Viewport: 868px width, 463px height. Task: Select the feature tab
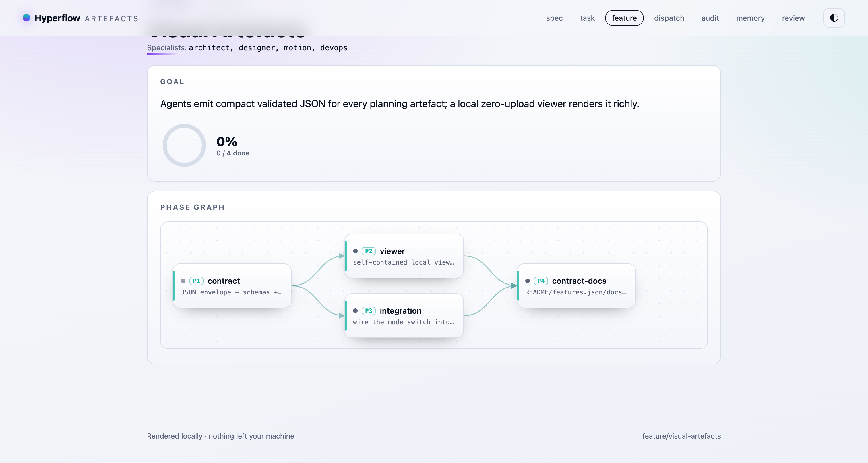coord(624,18)
